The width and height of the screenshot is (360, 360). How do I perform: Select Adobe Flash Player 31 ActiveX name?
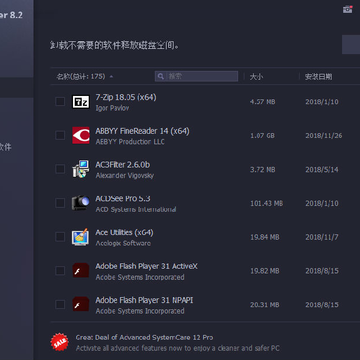click(x=146, y=266)
